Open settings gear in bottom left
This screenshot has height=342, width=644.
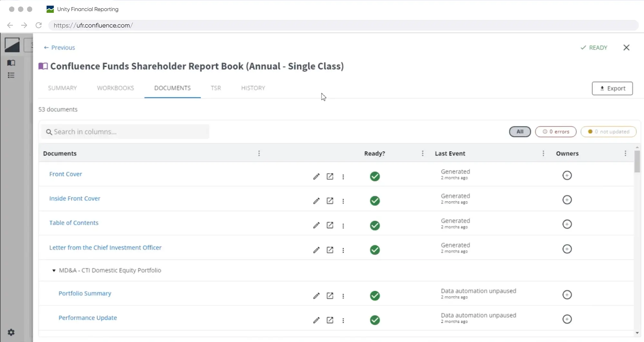coord(11,332)
